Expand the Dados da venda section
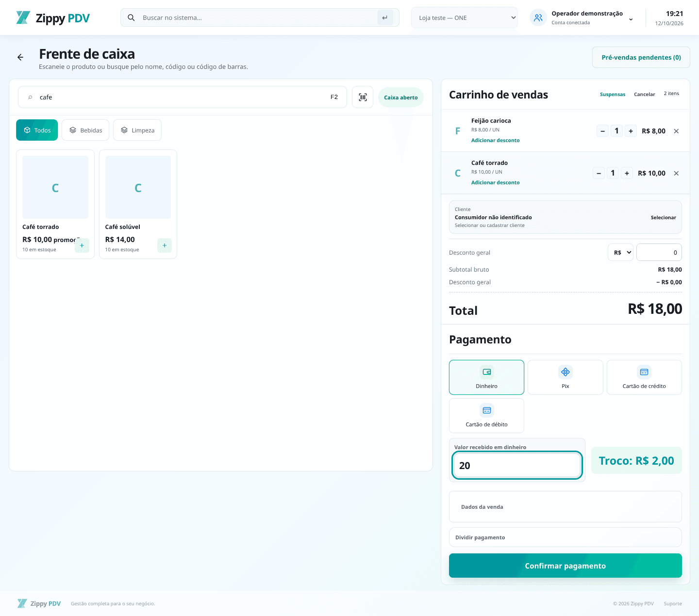This screenshot has width=699, height=616. pyautogui.click(x=566, y=507)
